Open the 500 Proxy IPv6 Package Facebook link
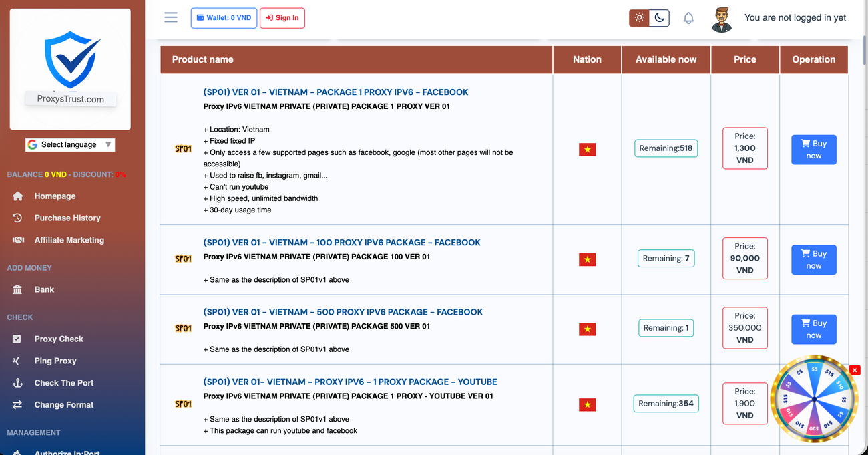Screen dimensions: 868x455 pyautogui.click(x=343, y=312)
